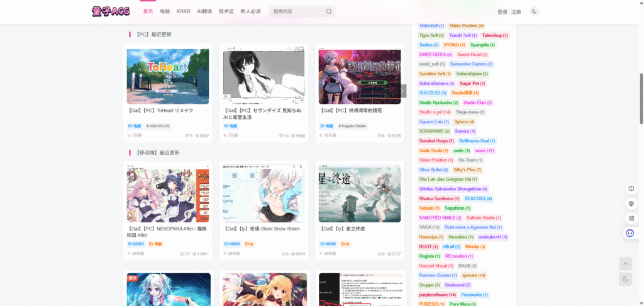Click the 注册 register link
Screen dimensions: 644x306
tap(516, 13)
